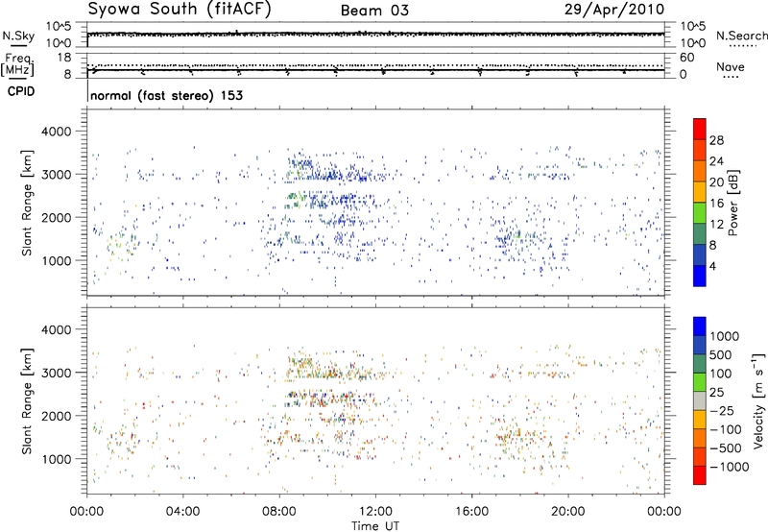
Task: Click the '2000' tick of the power panel
Action: 56,217
